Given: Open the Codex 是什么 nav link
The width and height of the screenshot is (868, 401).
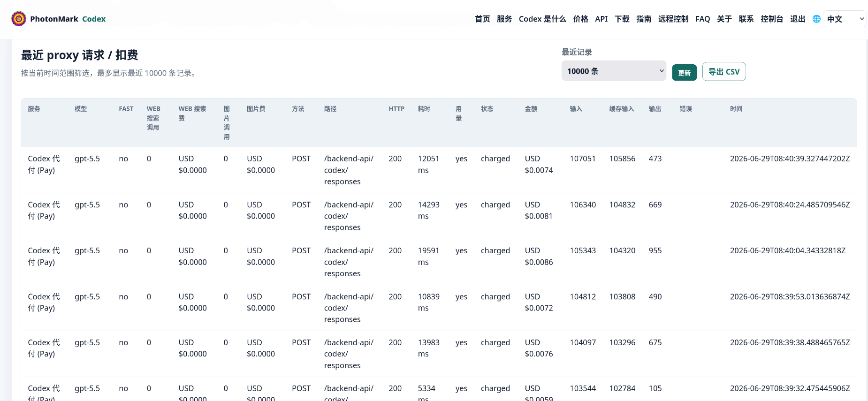Looking at the screenshot, I should pyautogui.click(x=542, y=19).
